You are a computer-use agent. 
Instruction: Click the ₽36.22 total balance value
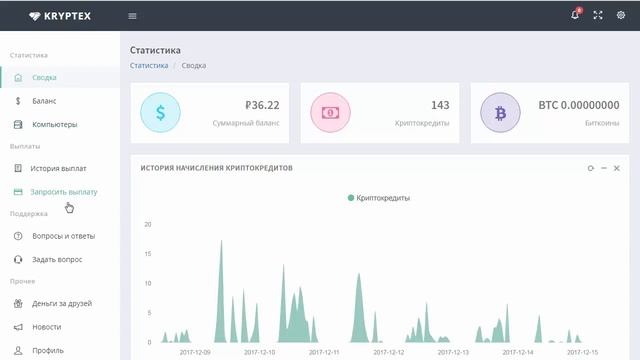tap(262, 105)
